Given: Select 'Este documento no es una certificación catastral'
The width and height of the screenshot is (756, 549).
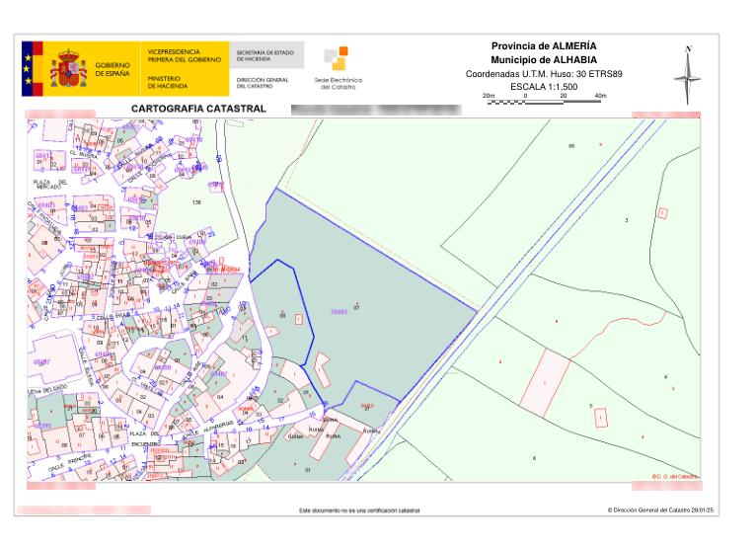Looking at the screenshot, I should tap(359, 510).
